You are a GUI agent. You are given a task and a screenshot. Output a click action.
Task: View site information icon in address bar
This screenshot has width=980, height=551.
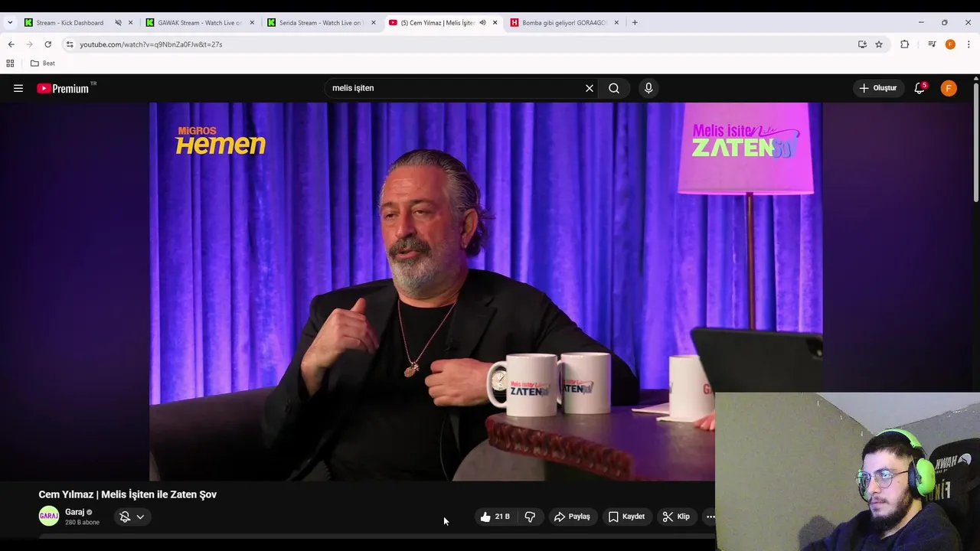pos(70,44)
